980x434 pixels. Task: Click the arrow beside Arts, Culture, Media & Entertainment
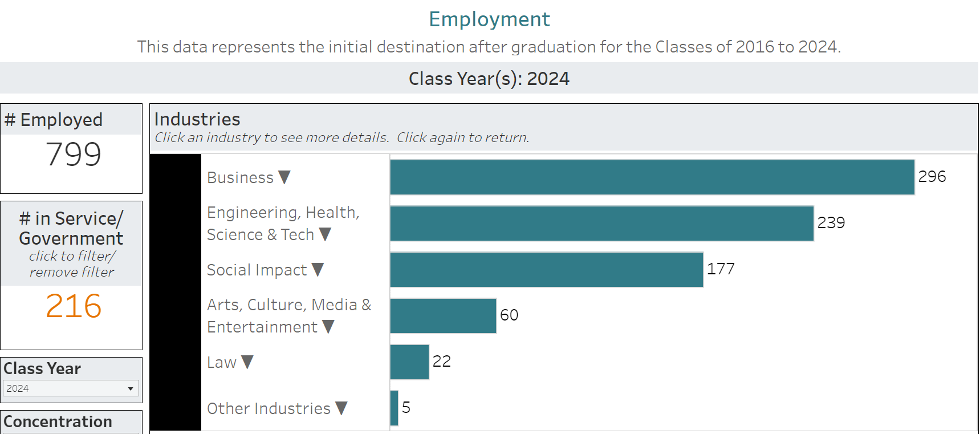(x=328, y=327)
